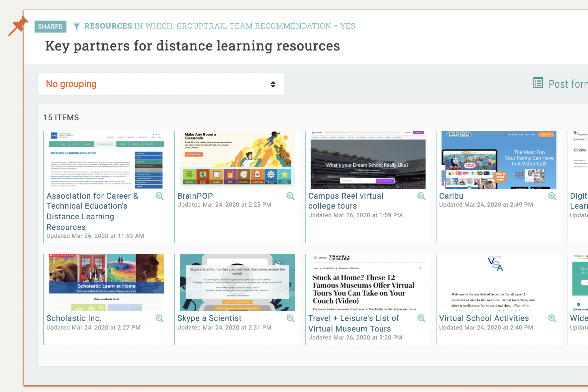Click the filter funnel icon
This screenshot has width=588, height=392.
pyautogui.click(x=76, y=26)
